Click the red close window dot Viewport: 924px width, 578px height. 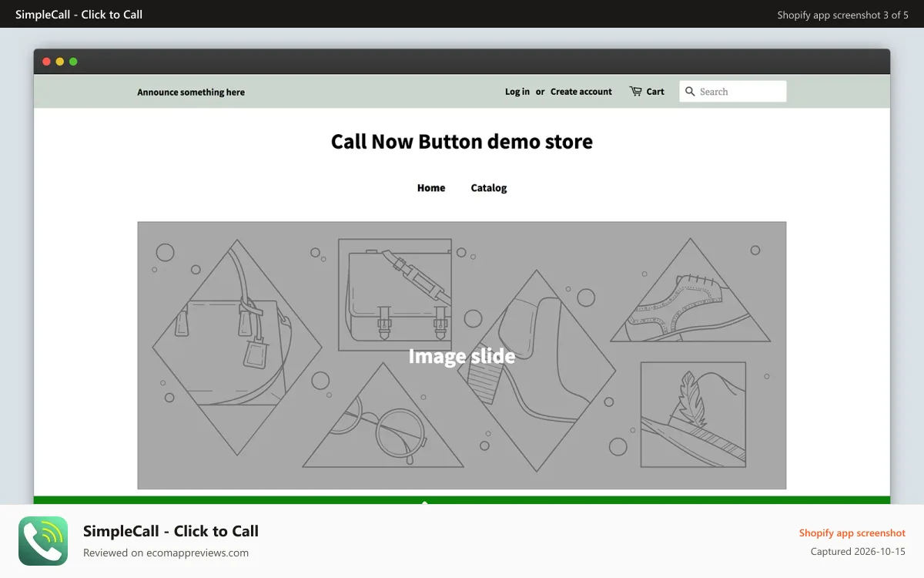[x=46, y=62]
